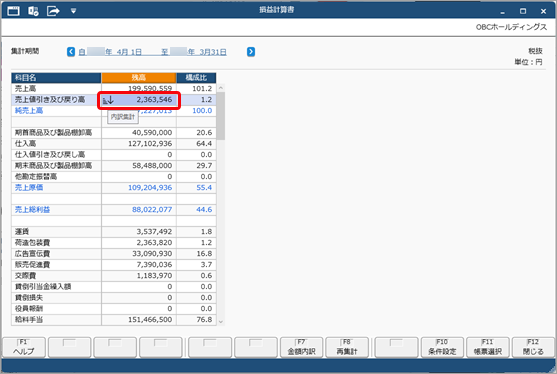The width and height of the screenshot is (557, 374).
Task: Click the 構成比 column header
Action: [x=196, y=77]
